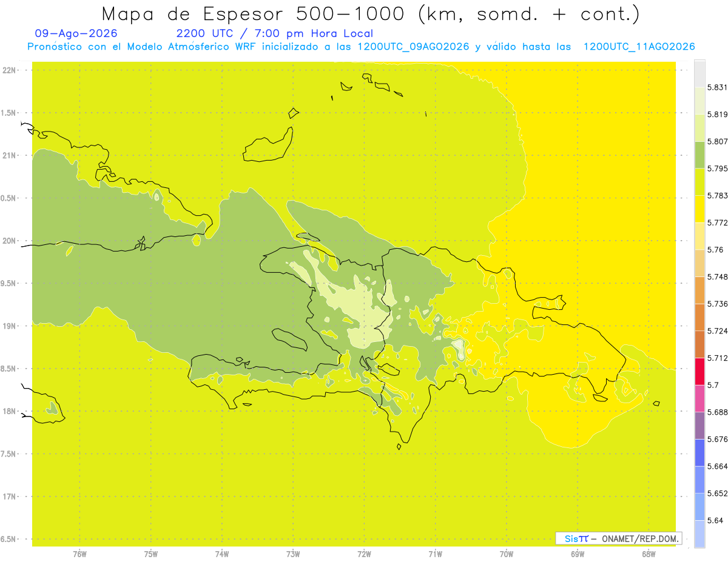Click the legend value '5.76'
Image resolution: width=728 pixels, height=562 pixels.
pos(715,250)
